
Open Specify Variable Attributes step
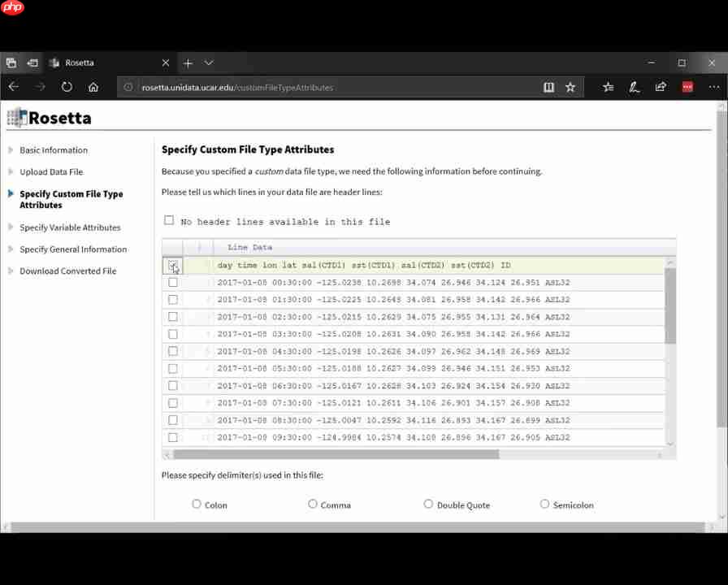click(70, 227)
